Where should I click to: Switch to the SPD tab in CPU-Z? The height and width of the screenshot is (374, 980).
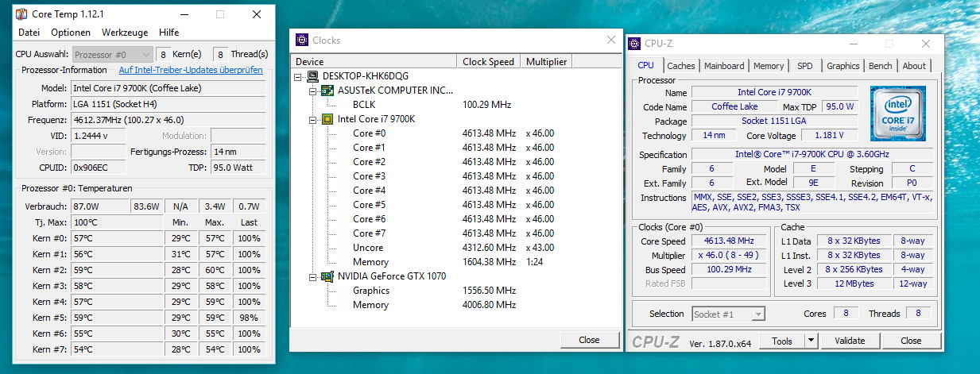coord(804,66)
